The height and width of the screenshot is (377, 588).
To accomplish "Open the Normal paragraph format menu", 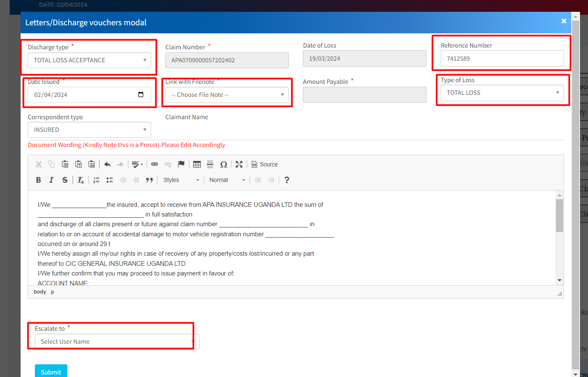I will click(x=227, y=180).
